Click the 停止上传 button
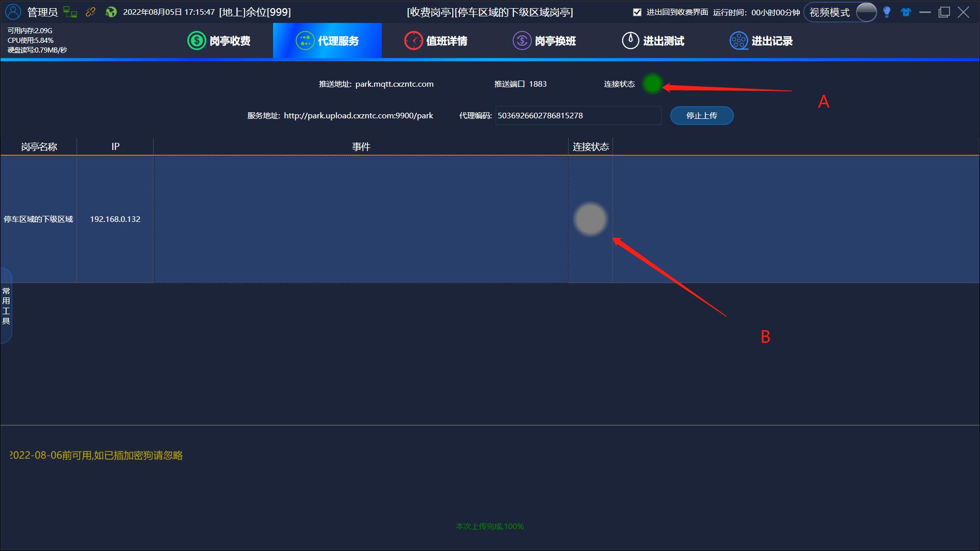 (702, 116)
